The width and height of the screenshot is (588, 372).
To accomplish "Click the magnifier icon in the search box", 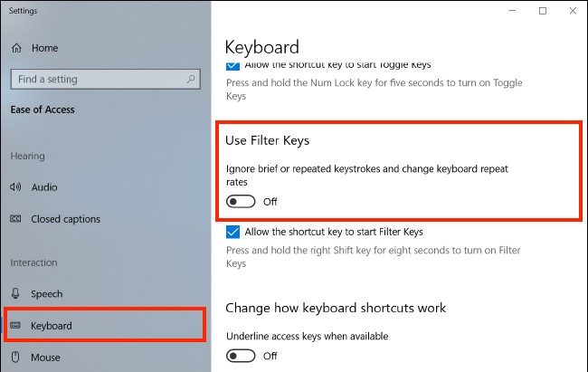I will click(191, 79).
